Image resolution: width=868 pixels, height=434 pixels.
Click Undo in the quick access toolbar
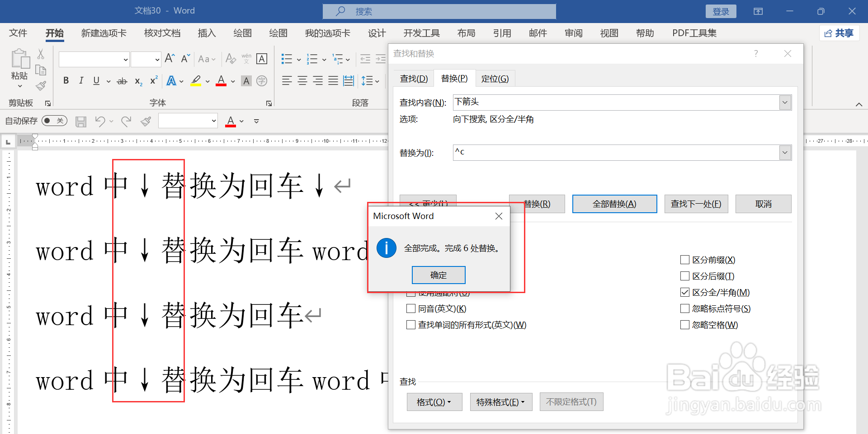[100, 121]
